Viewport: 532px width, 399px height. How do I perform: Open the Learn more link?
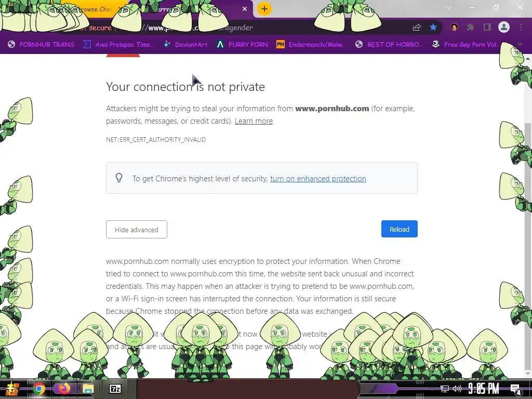pyautogui.click(x=254, y=121)
